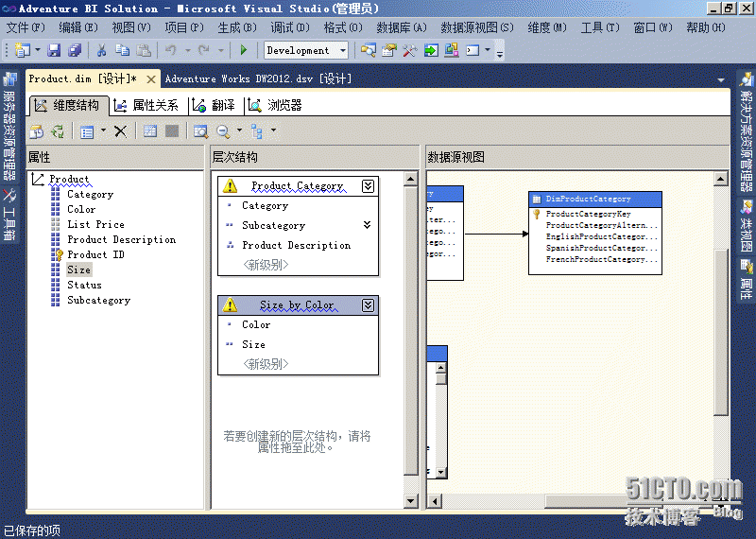The image size is (756, 539).
Task: Click left arrow of data source view horizontal scrollbar
Action: [435, 501]
